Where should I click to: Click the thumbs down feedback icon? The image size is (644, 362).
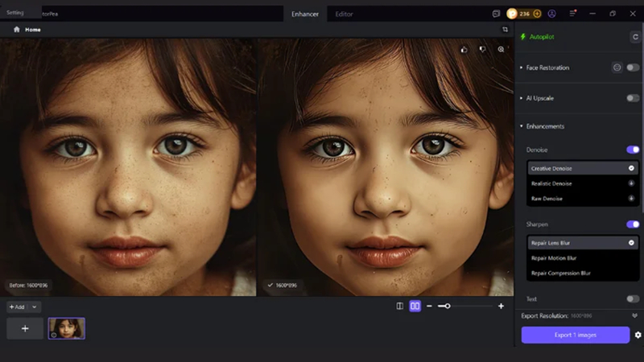tap(482, 50)
